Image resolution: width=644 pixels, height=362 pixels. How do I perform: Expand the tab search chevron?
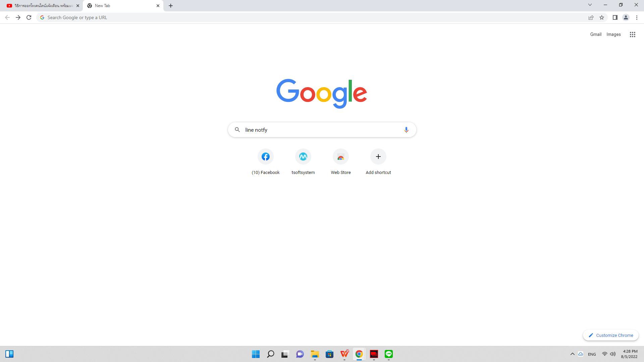click(x=590, y=5)
